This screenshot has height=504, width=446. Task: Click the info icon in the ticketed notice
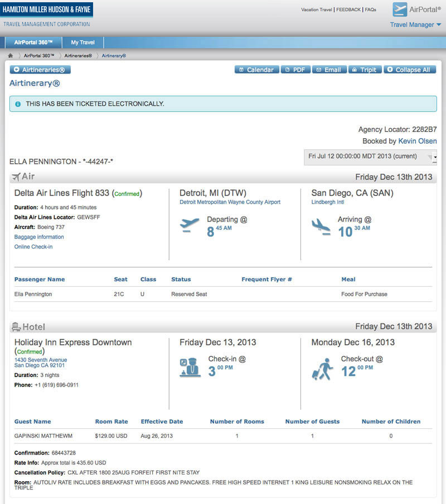[18, 104]
